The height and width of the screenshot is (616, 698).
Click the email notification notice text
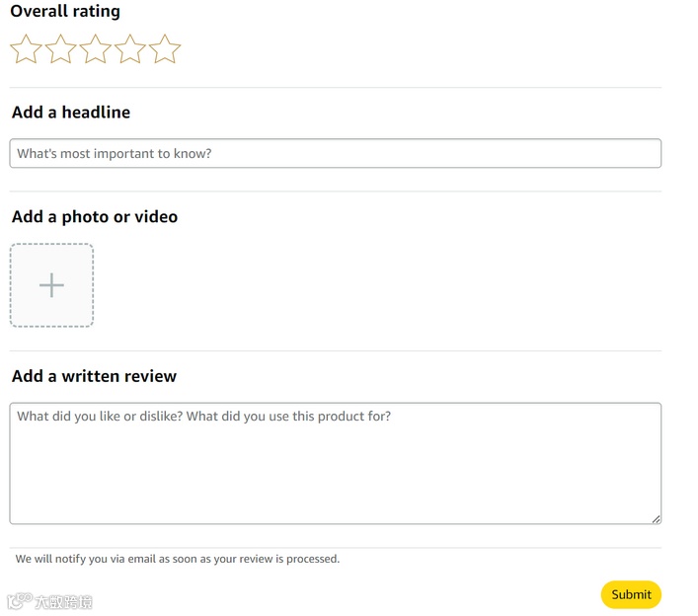[x=178, y=559]
